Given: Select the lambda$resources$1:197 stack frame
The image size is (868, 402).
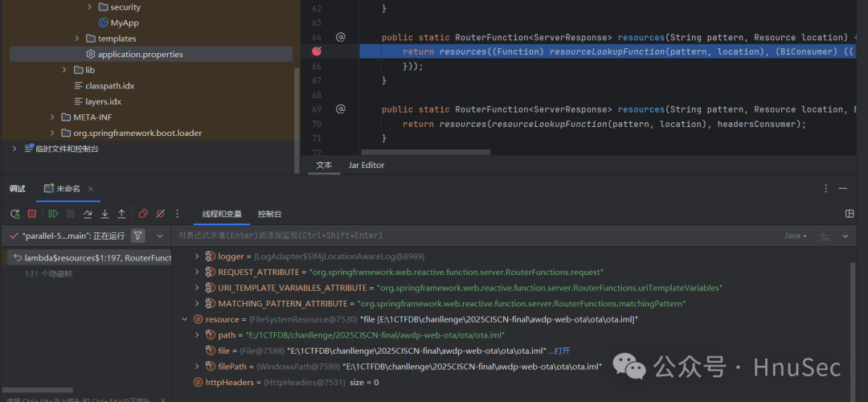Looking at the screenshot, I should [x=88, y=257].
